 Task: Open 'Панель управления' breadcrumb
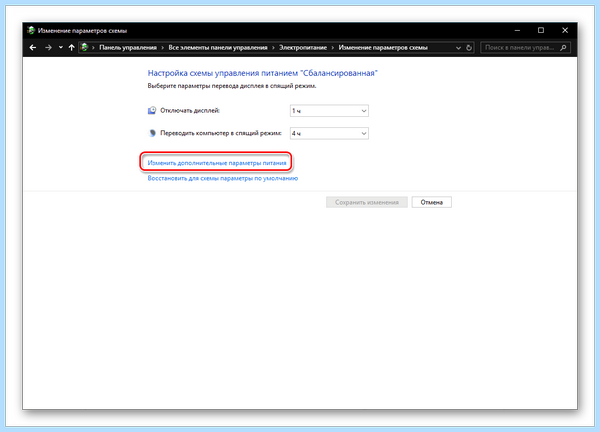coord(128,47)
